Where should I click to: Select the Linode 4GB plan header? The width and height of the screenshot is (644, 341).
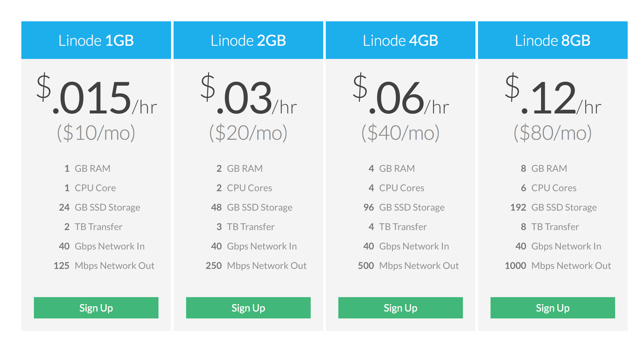click(400, 40)
